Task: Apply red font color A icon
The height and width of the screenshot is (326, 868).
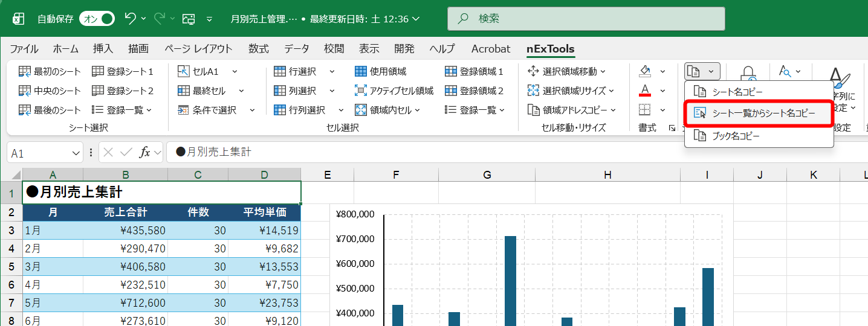Action: (x=645, y=91)
